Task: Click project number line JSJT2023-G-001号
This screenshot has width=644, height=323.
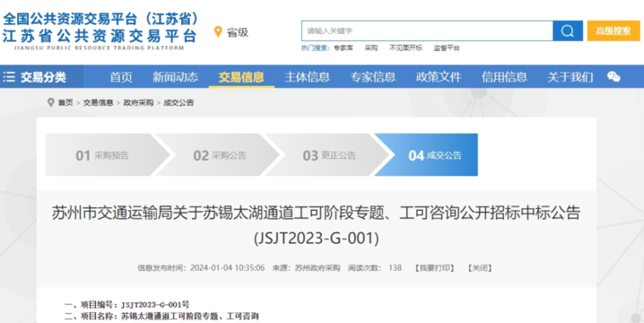Action: point(126,304)
